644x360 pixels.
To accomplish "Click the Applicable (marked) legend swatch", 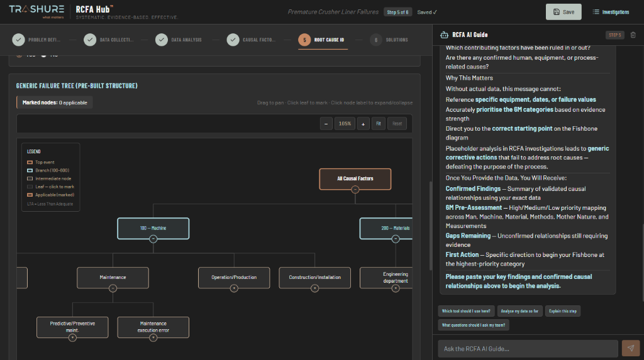I will pos(30,195).
